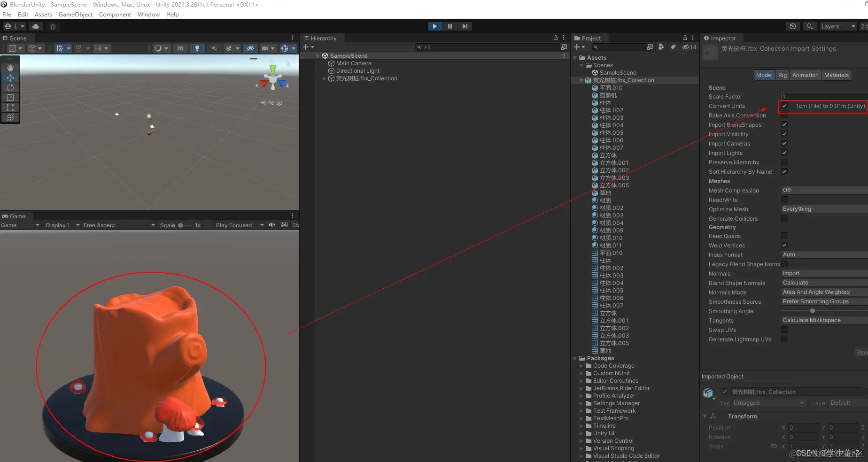Switch to the Animation tab
The height and width of the screenshot is (462, 868).
tap(805, 75)
